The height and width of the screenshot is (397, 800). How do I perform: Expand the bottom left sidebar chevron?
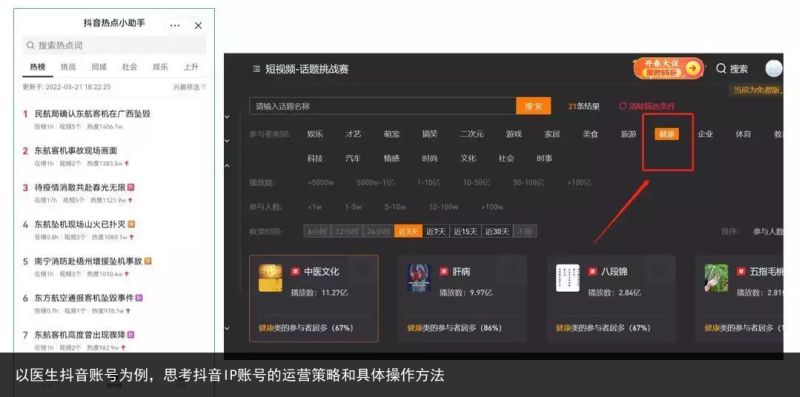coord(227,328)
